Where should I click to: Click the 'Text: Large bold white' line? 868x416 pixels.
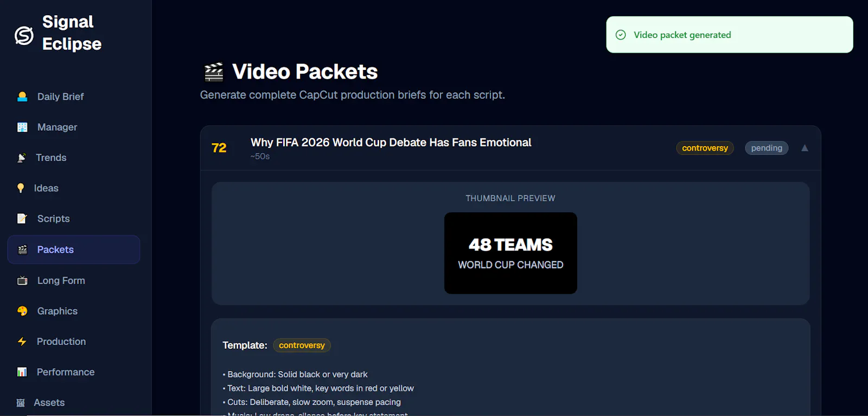point(318,388)
